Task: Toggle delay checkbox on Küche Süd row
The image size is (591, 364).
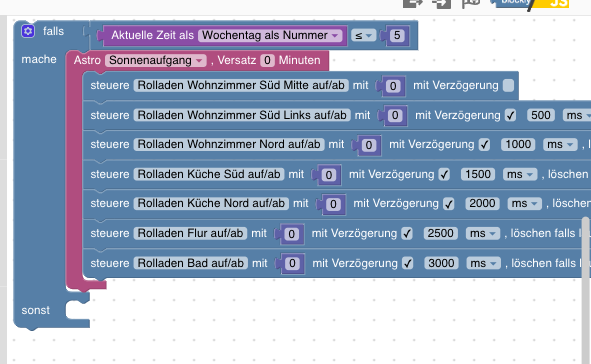Action: coord(444,174)
